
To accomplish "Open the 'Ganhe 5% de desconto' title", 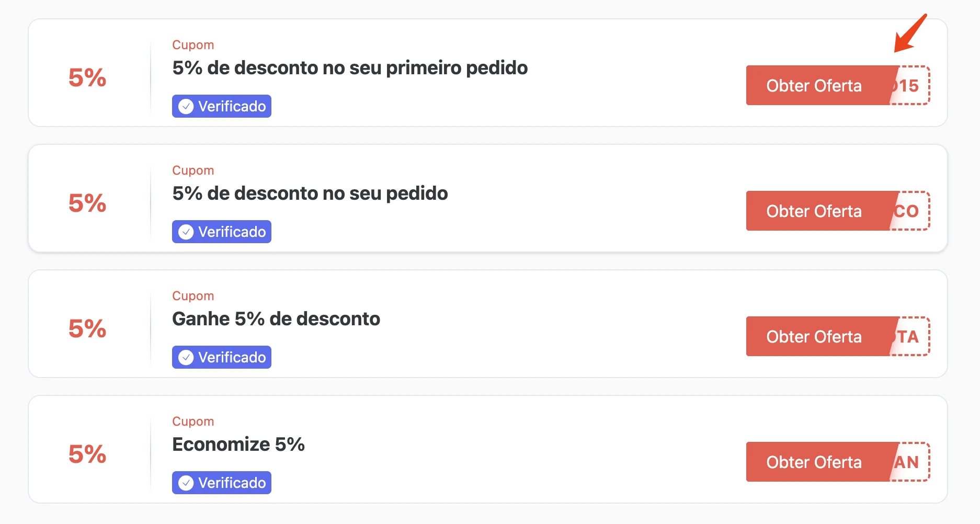I will click(x=276, y=319).
